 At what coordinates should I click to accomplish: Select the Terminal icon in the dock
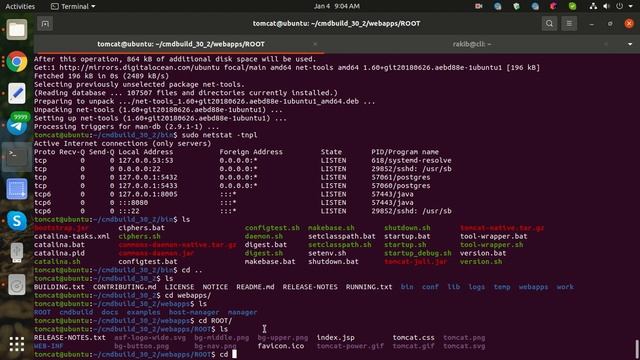pyautogui.click(x=17, y=157)
